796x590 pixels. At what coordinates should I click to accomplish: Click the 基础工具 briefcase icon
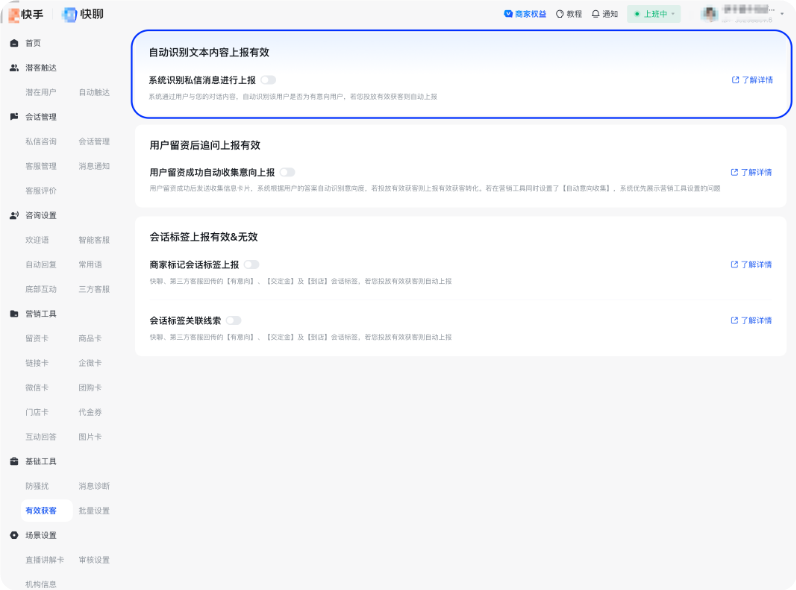coord(14,462)
